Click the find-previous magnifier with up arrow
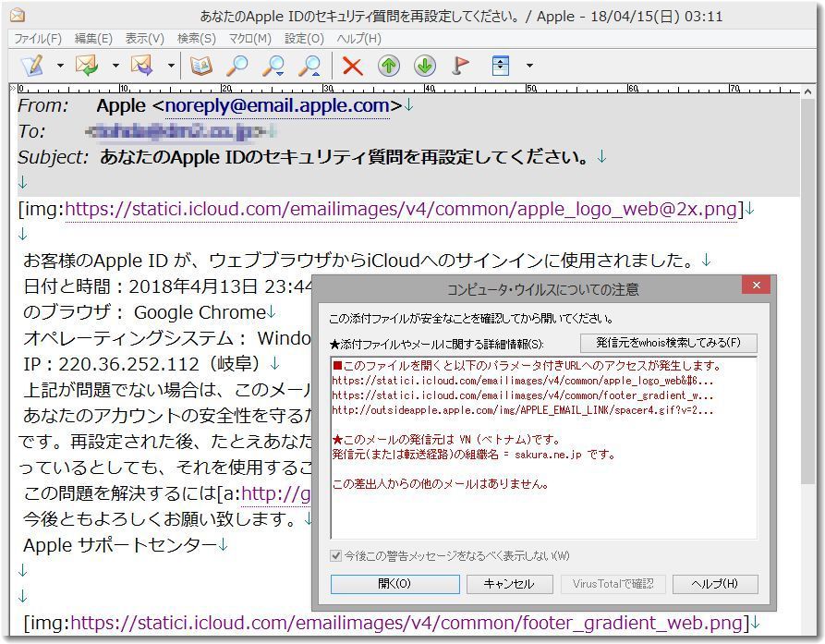This screenshot has width=825, height=644. [x=309, y=66]
